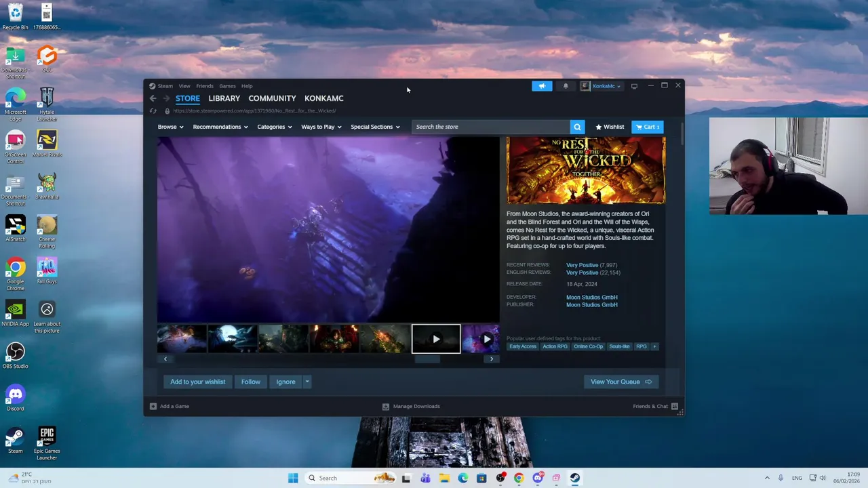868x488 pixels.
Task: Select the Discord desktop shortcut
Action: pos(15,398)
